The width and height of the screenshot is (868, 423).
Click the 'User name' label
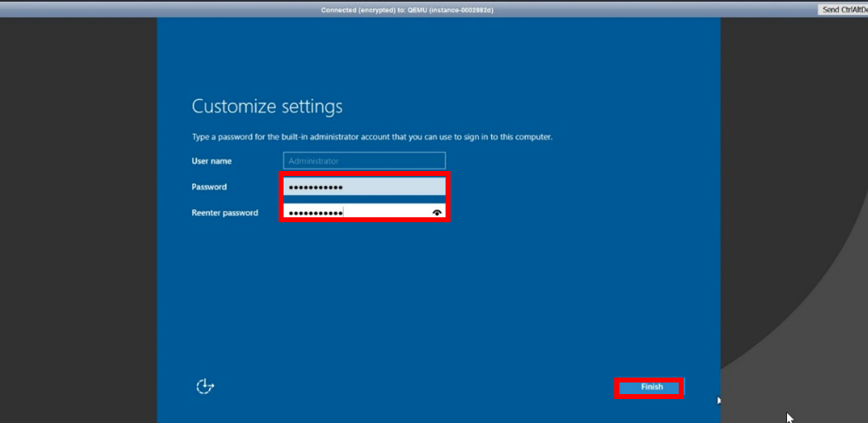click(x=212, y=161)
